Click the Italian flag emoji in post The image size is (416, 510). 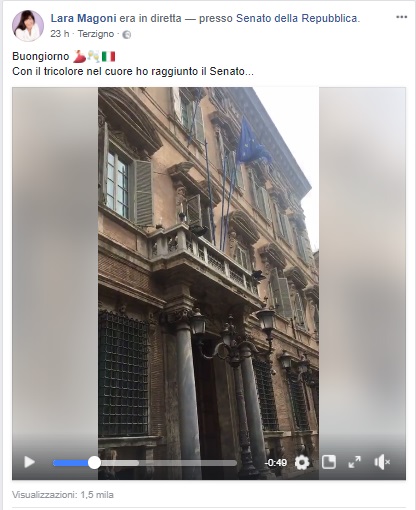click(x=108, y=56)
